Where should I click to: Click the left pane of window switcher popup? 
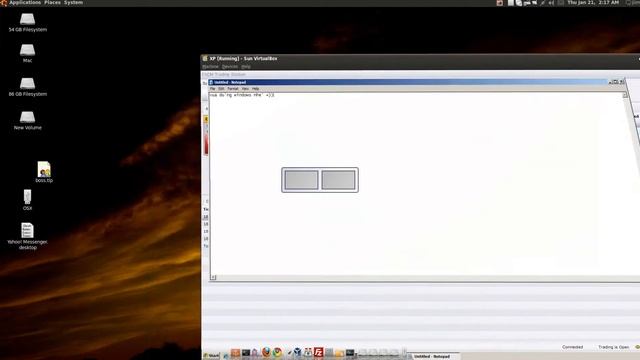(301, 180)
